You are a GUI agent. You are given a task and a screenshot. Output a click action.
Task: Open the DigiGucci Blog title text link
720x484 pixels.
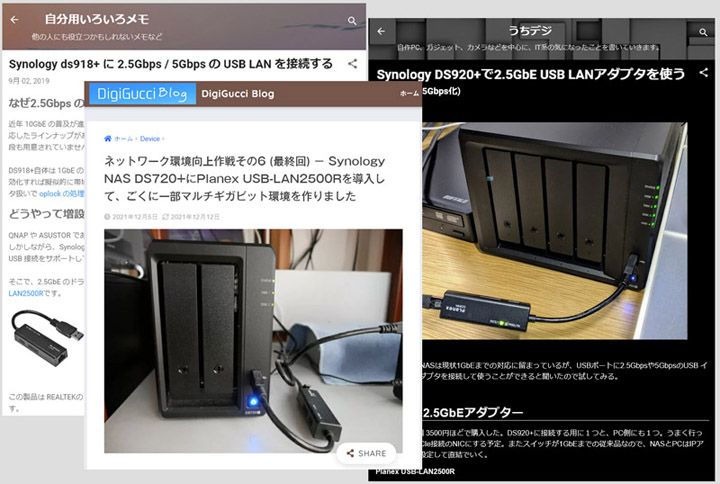tap(237, 94)
